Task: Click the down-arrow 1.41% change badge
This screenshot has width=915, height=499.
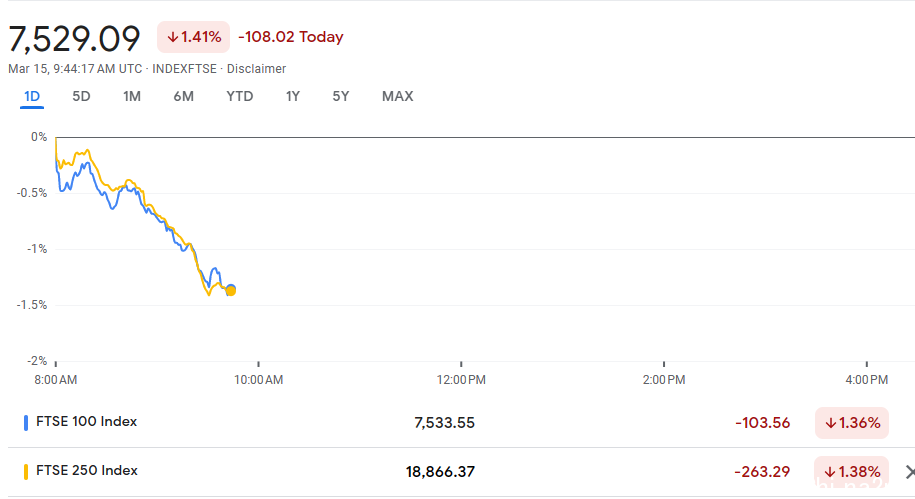Action: pos(193,37)
